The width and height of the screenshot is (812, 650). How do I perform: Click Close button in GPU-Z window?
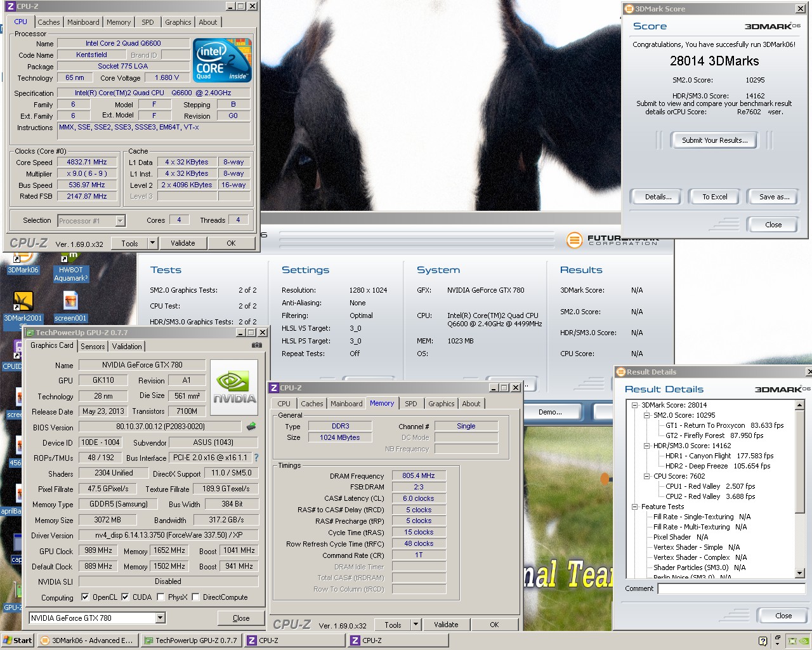pos(241,618)
